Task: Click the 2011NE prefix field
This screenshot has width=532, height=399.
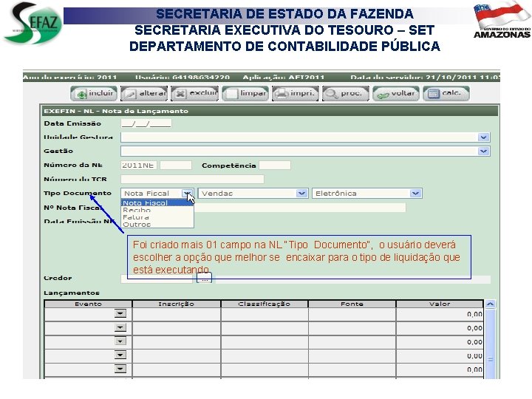Action: pyautogui.click(x=138, y=166)
